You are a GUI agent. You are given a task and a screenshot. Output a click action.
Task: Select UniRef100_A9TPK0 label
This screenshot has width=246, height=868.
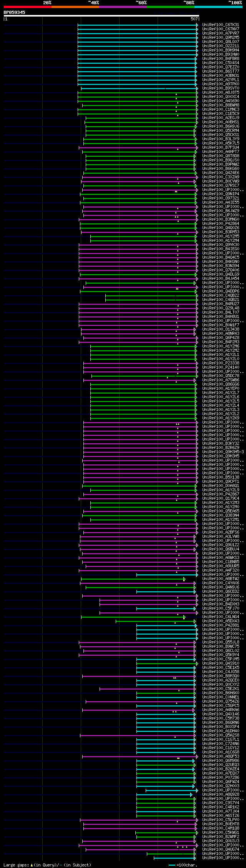click(x=221, y=84)
